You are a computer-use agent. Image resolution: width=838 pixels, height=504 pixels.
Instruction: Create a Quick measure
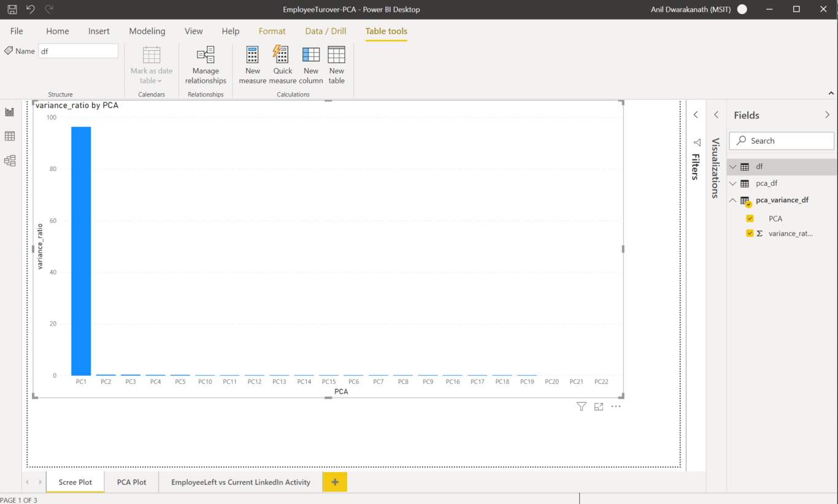(x=282, y=65)
